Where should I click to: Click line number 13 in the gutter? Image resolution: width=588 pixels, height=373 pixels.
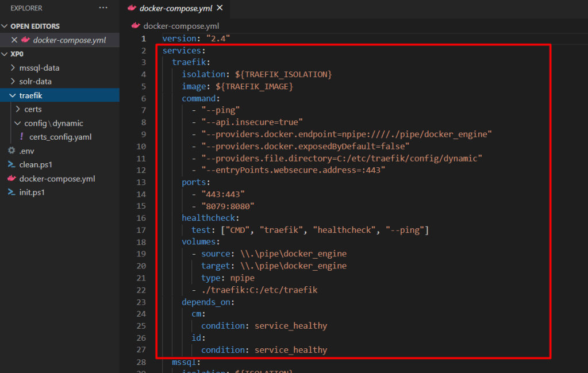(x=143, y=182)
